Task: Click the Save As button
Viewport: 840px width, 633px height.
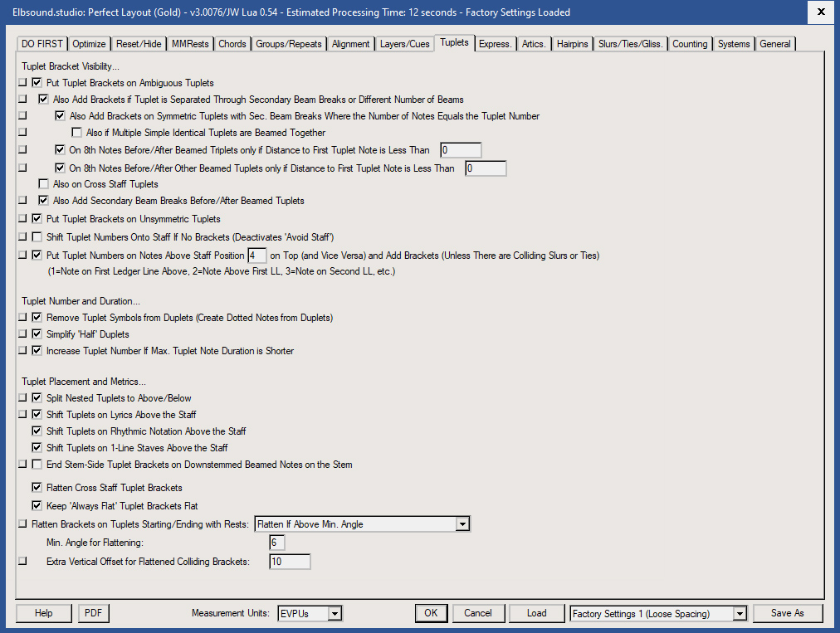Action: click(x=787, y=613)
